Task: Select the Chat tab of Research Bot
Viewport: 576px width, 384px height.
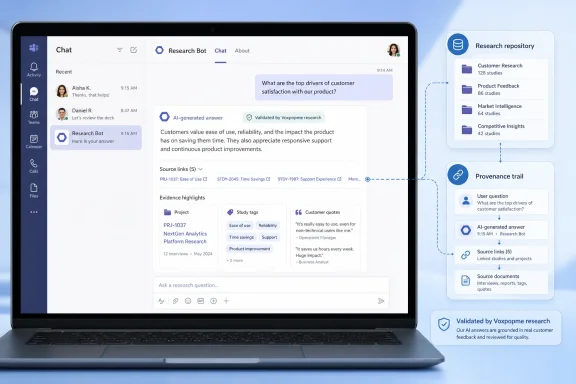Action: [220, 51]
